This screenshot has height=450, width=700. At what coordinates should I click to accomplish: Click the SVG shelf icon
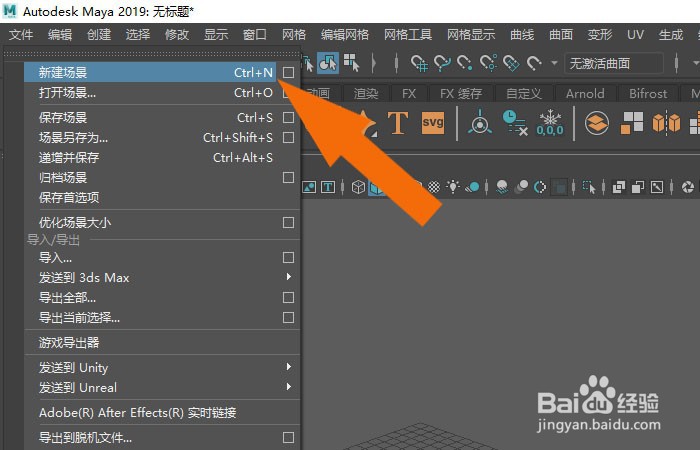click(433, 123)
